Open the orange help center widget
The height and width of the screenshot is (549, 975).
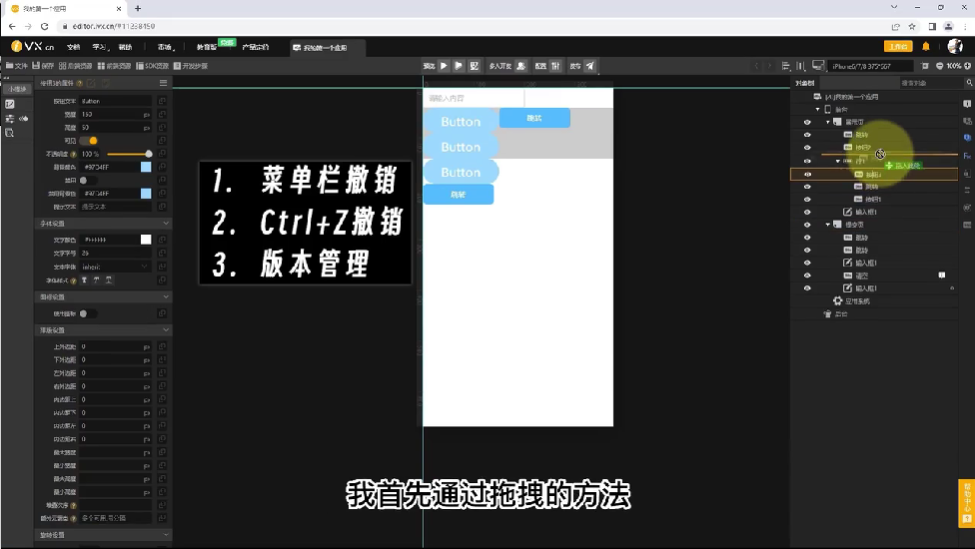[x=967, y=503]
